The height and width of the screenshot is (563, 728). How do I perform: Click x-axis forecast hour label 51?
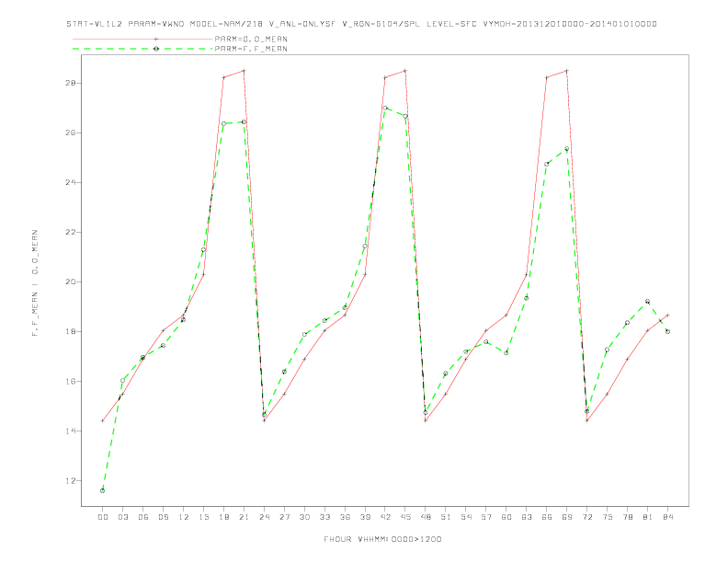tap(446, 517)
